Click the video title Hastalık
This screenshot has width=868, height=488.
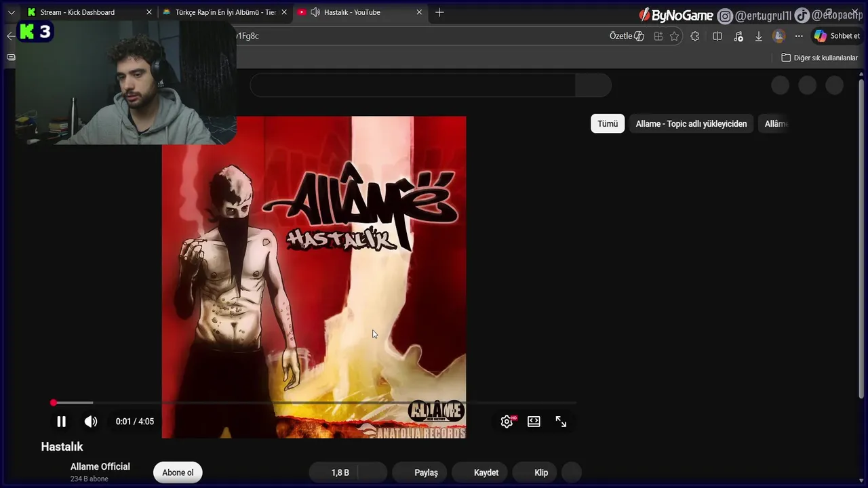(62, 447)
